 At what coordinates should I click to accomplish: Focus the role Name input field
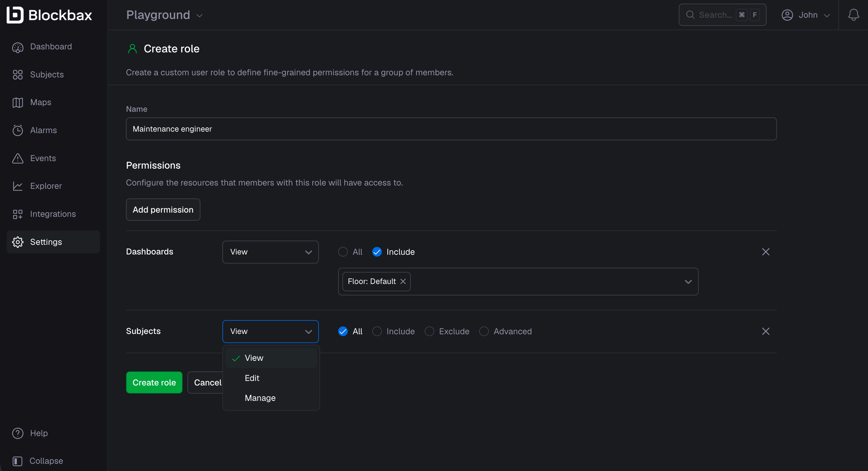coord(451,129)
